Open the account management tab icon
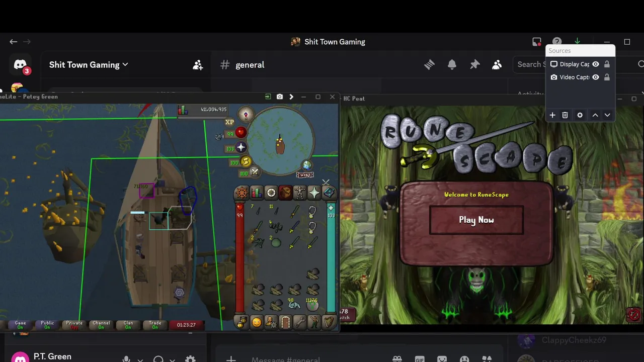 click(x=271, y=322)
